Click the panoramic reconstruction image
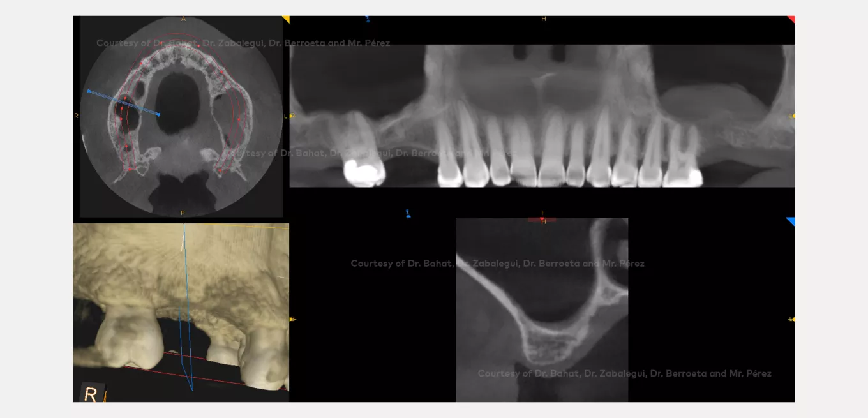 pyautogui.click(x=542, y=116)
